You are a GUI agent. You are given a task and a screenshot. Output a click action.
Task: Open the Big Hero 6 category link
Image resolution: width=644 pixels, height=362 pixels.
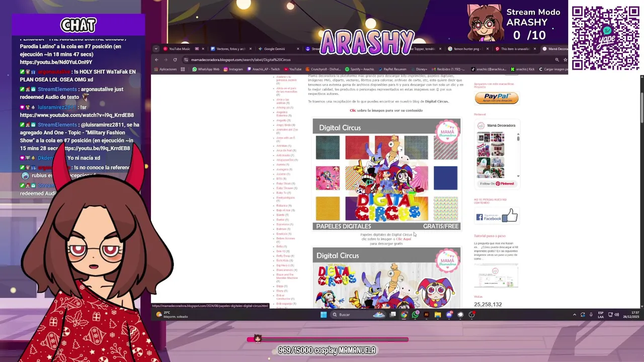click(x=283, y=265)
